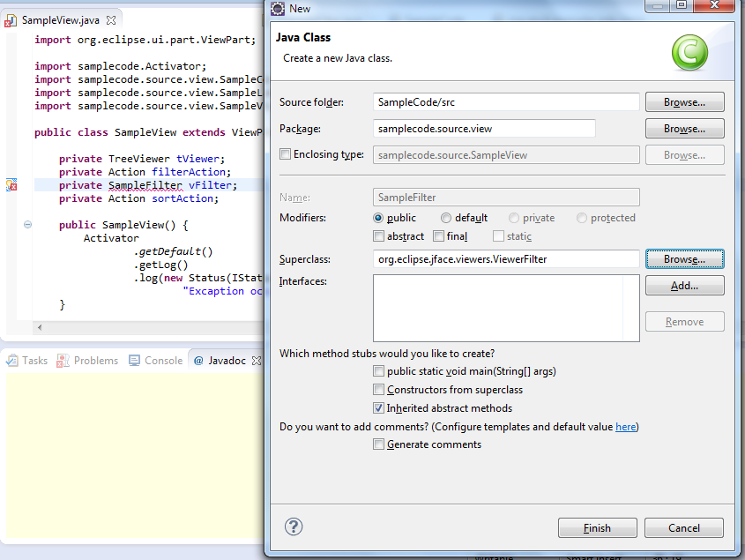Open the Tasks view

26,360
